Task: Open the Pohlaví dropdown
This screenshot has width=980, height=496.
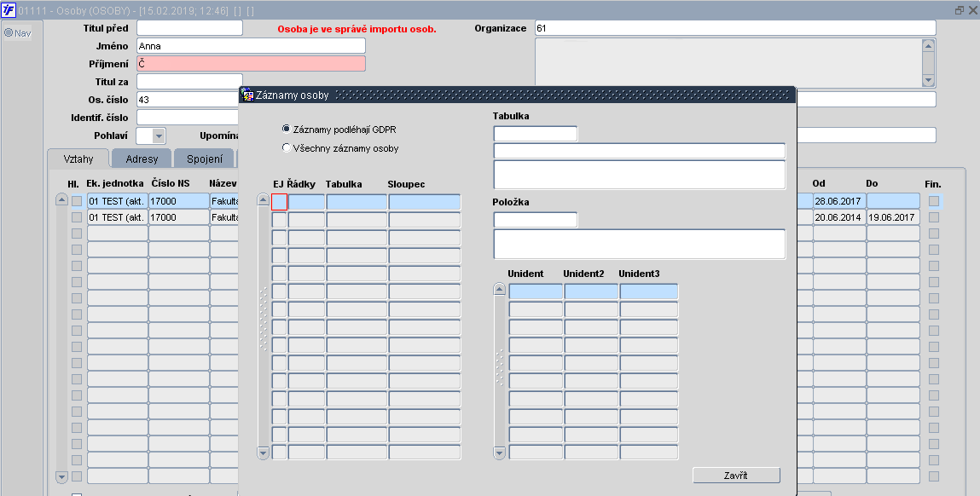Action: (x=159, y=136)
